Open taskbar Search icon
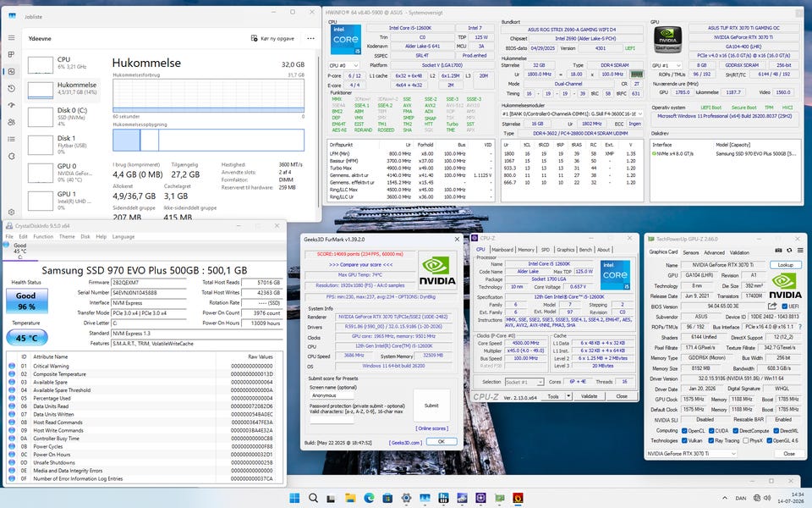Screen dimensions: 812x508 [x=313, y=498]
